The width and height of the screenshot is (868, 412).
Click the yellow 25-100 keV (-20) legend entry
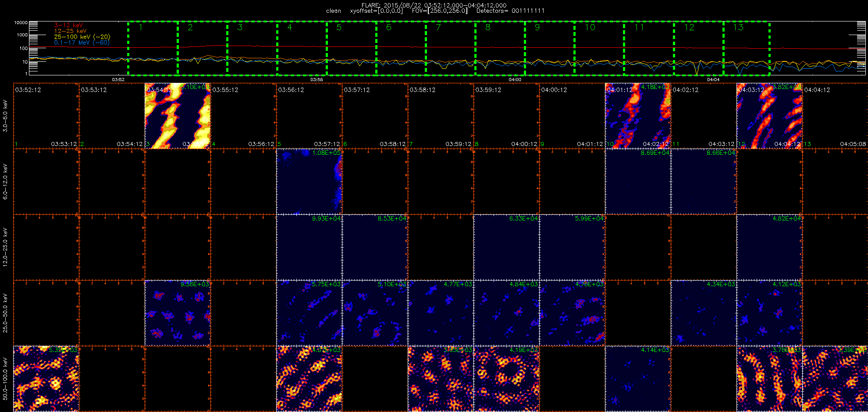(82, 37)
